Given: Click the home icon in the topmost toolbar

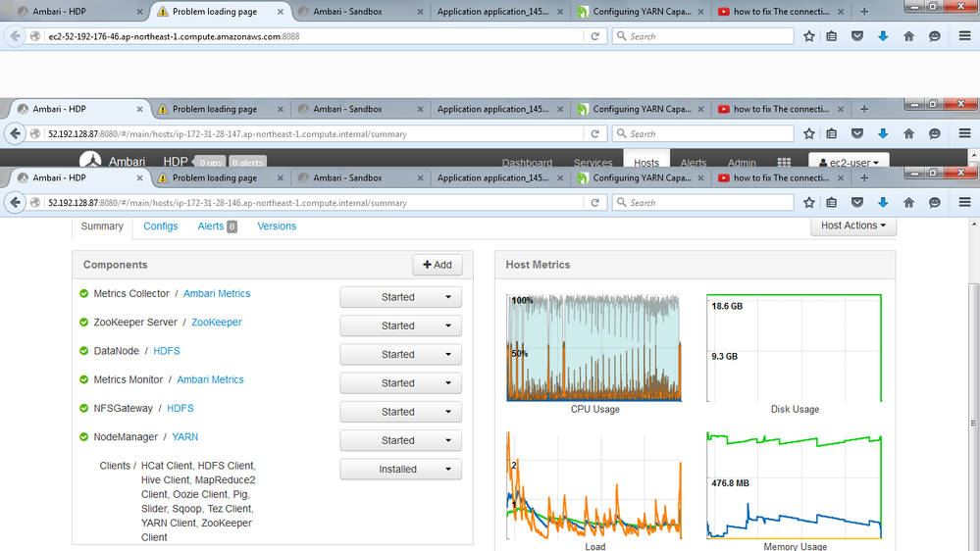Looking at the screenshot, I should point(908,36).
